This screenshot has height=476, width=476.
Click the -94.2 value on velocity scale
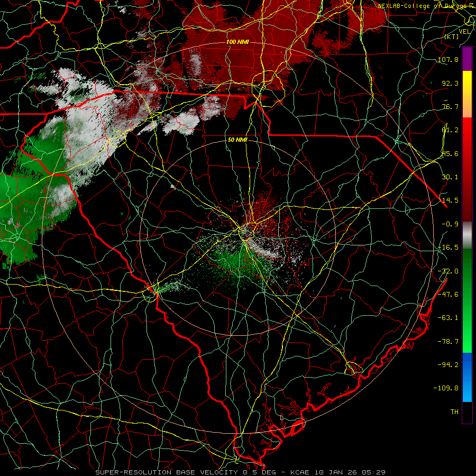448,365
